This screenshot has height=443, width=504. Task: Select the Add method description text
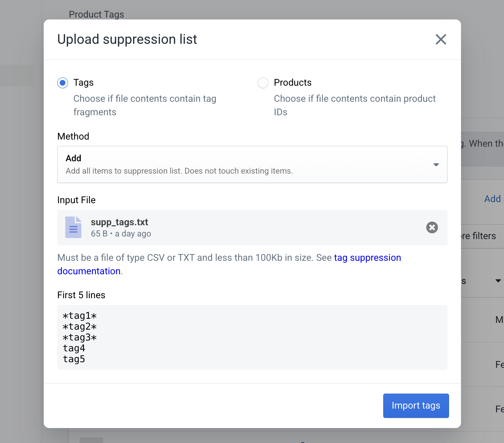pos(179,171)
